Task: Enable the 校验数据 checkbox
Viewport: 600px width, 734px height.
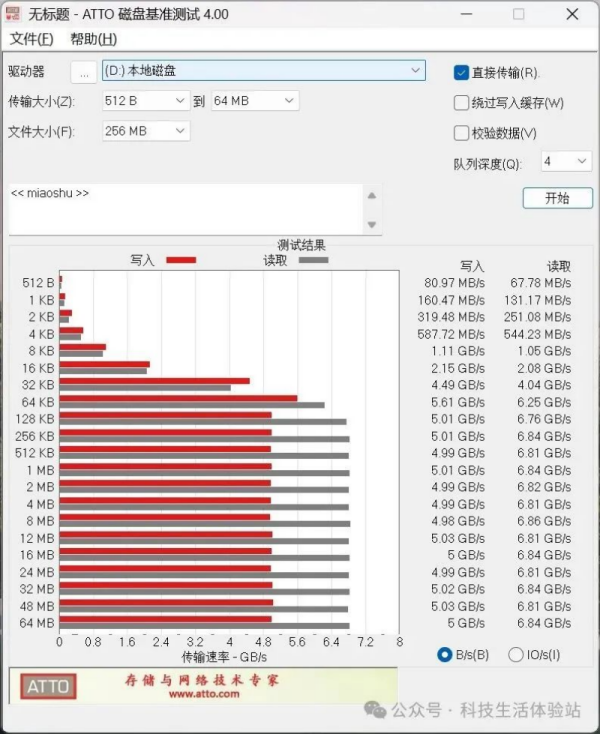Action: click(x=461, y=132)
